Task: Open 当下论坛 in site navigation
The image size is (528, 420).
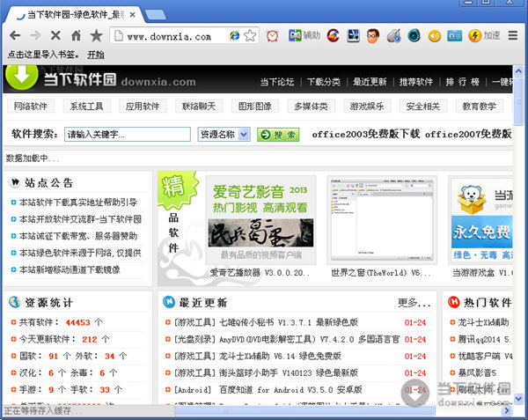Action: 277,82
